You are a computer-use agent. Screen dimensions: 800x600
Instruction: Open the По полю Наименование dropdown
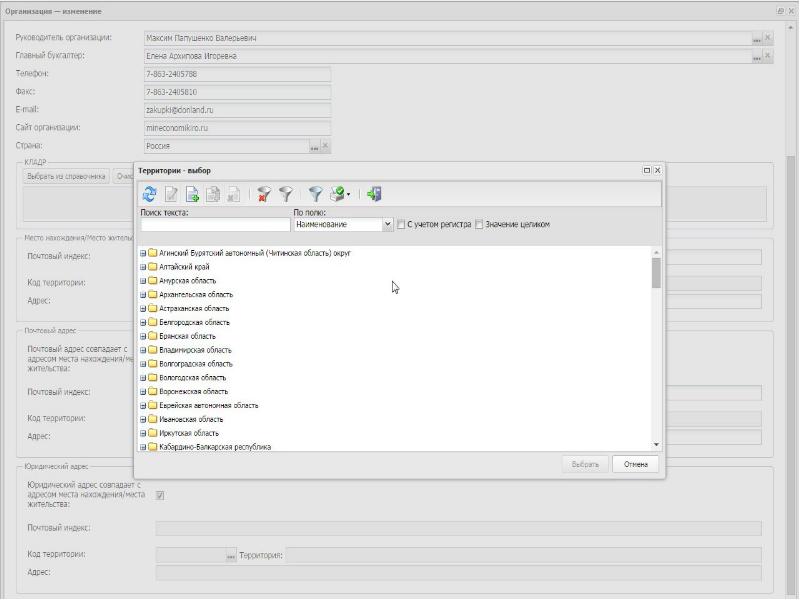(387, 224)
